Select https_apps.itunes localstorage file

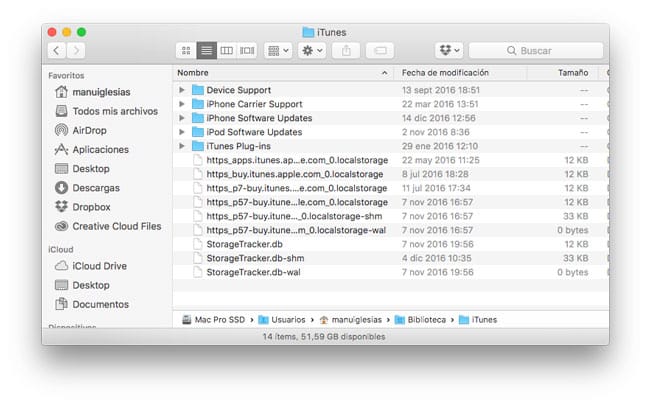click(297, 160)
